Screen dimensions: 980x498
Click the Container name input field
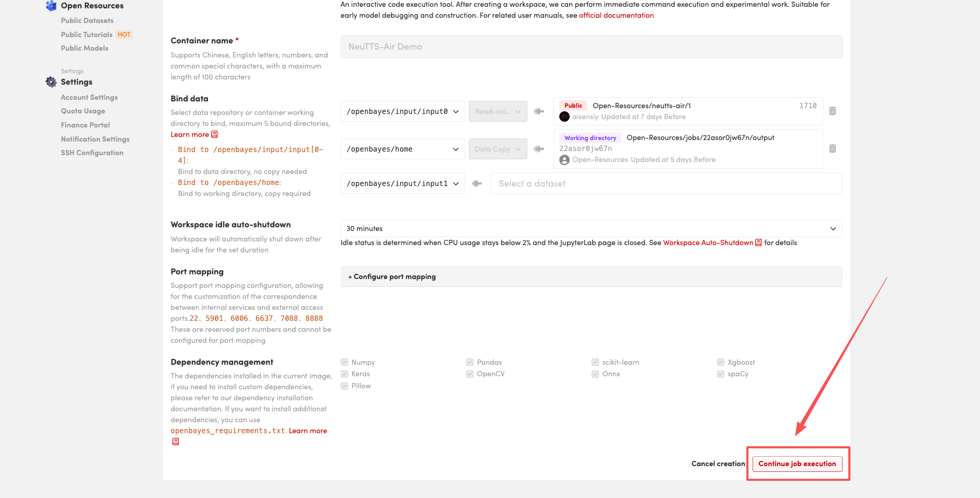point(591,47)
